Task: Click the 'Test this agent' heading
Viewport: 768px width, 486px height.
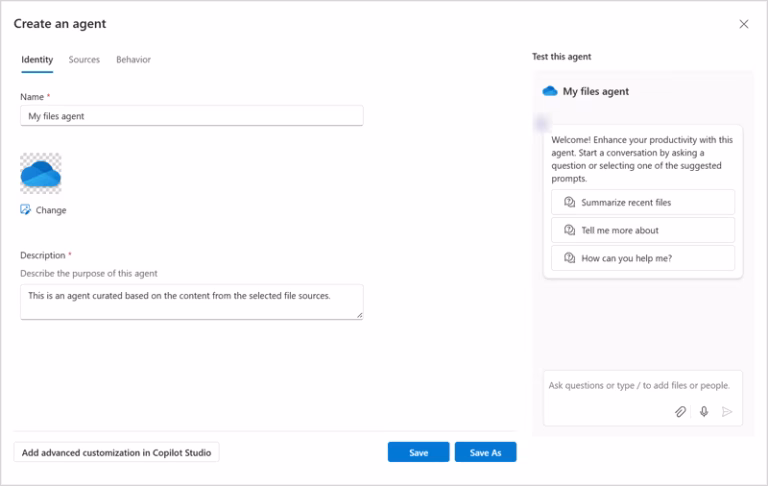Action: click(x=561, y=57)
